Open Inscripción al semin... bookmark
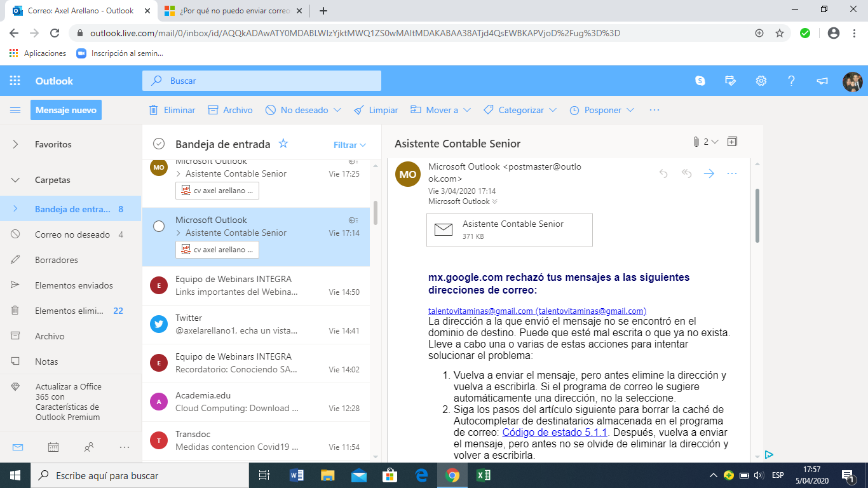 coord(120,53)
